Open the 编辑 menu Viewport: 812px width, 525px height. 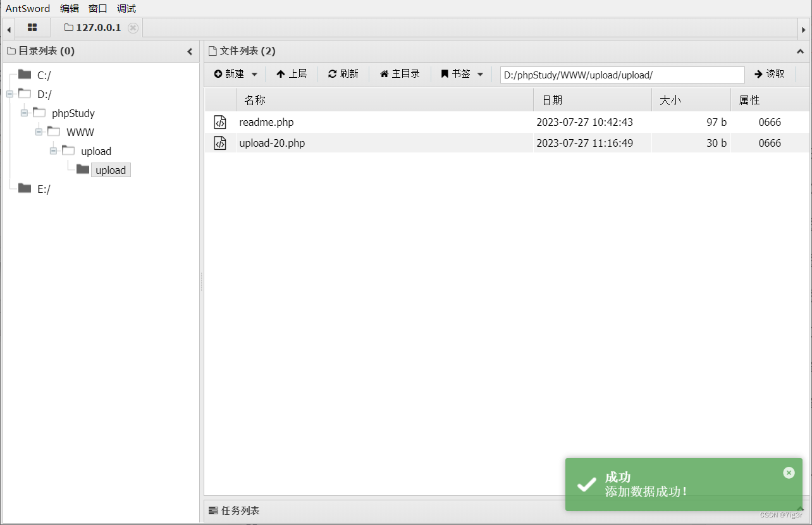69,8
